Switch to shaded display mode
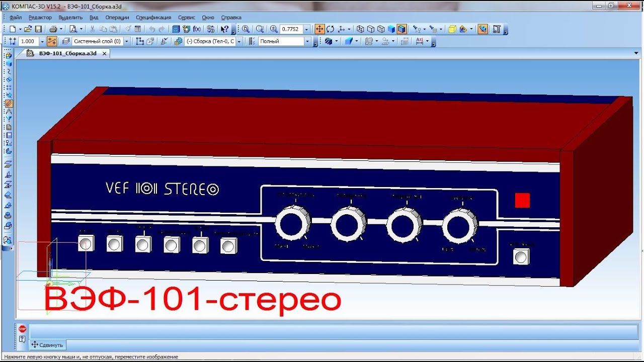Viewport: 644px width, 362px height. pyautogui.click(x=391, y=29)
